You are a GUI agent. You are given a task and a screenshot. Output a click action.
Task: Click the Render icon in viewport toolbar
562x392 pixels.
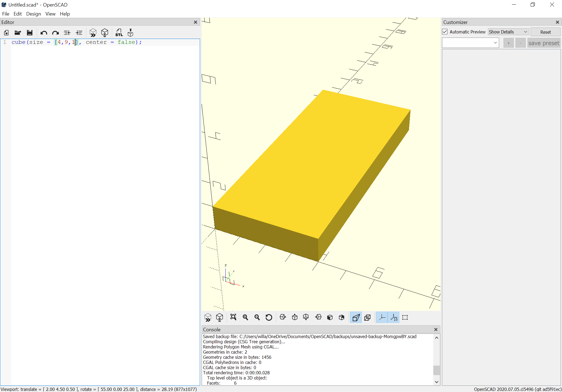point(219,317)
